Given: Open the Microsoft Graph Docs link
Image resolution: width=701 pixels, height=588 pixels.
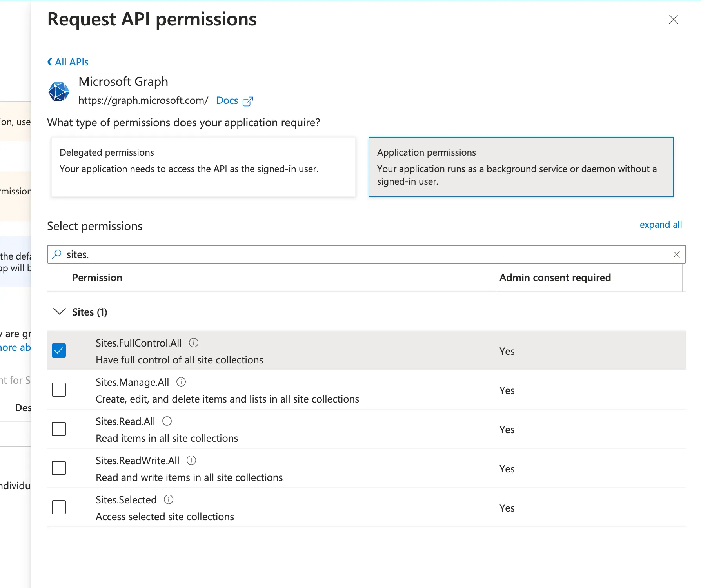Looking at the screenshot, I should click(227, 101).
